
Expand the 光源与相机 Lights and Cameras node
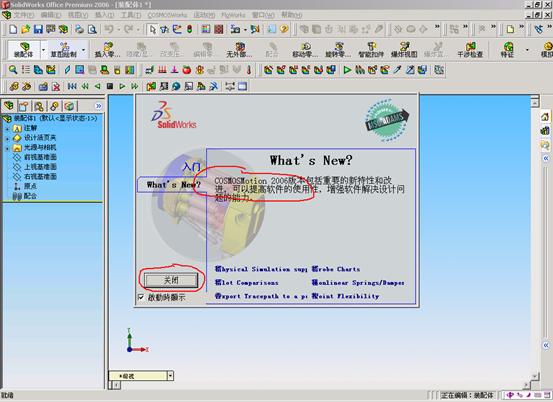[7, 148]
